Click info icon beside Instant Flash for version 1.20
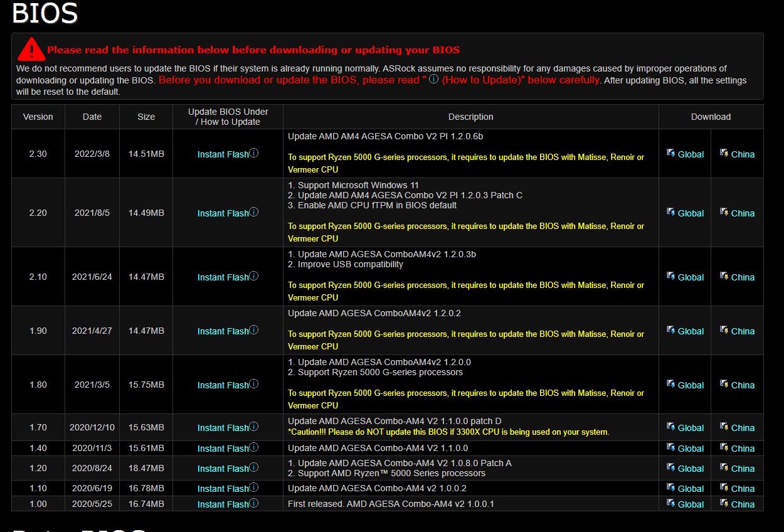The height and width of the screenshot is (532, 784). [x=254, y=467]
